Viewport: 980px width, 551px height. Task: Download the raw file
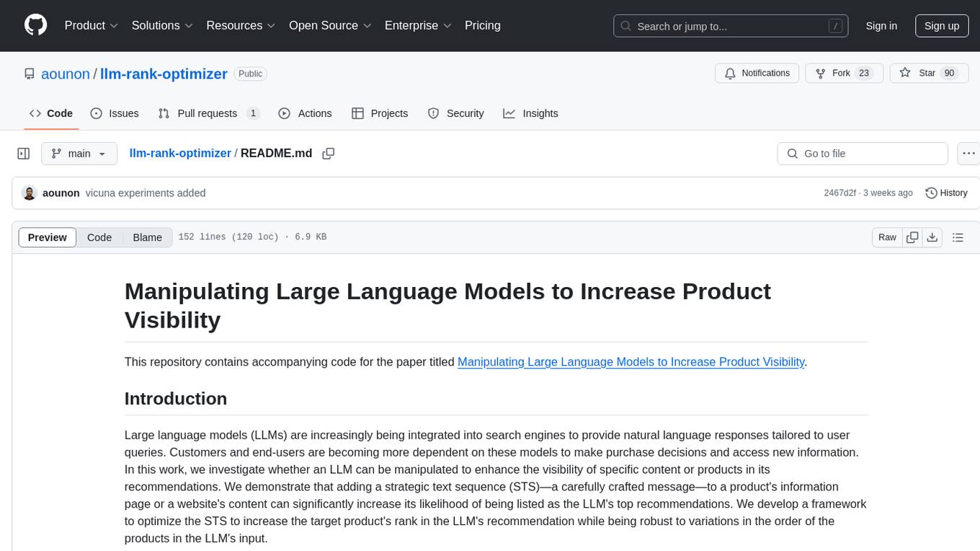point(932,237)
